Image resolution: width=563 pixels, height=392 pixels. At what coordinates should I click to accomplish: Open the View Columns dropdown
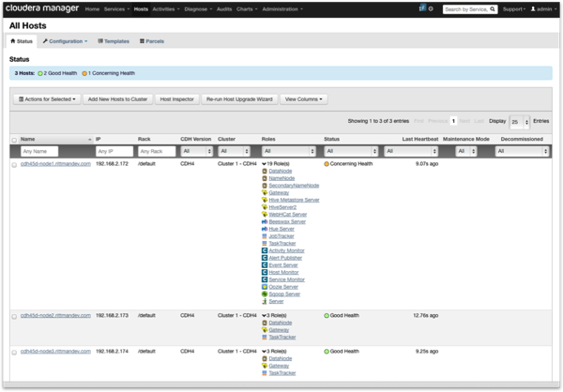point(304,99)
